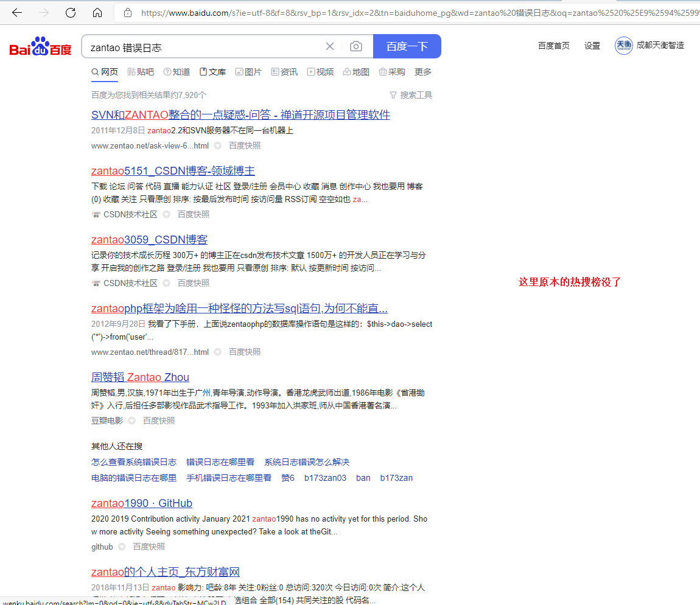Search 系统日志错误怎么解决 suggestion

[307, 462]
